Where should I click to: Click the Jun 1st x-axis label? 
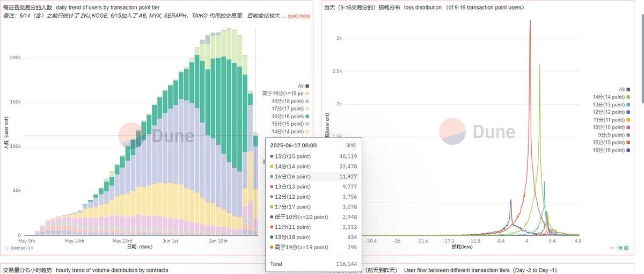[169, 241]
